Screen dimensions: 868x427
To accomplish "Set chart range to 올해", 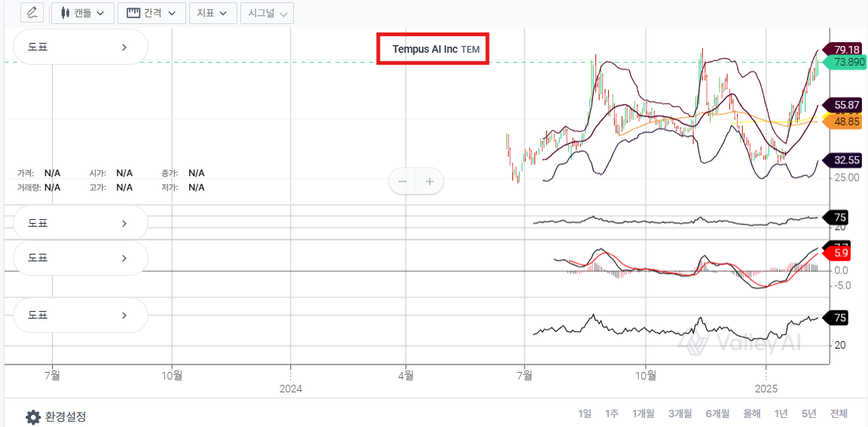I will [x=752, y=413].
